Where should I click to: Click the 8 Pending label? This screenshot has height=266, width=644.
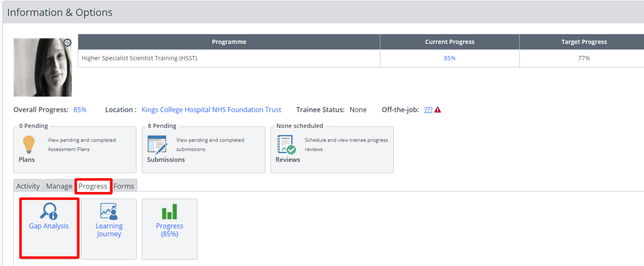162,126
